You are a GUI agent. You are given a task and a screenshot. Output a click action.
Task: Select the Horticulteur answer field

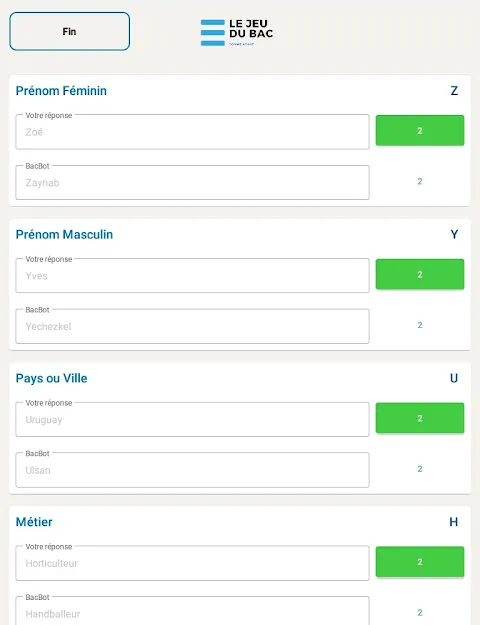click(x=192, y=563)
